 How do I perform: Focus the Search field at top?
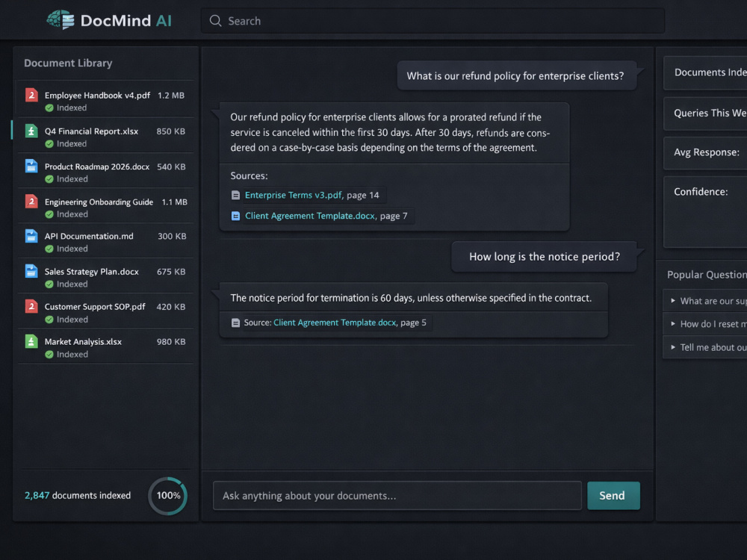click(433, 21)
